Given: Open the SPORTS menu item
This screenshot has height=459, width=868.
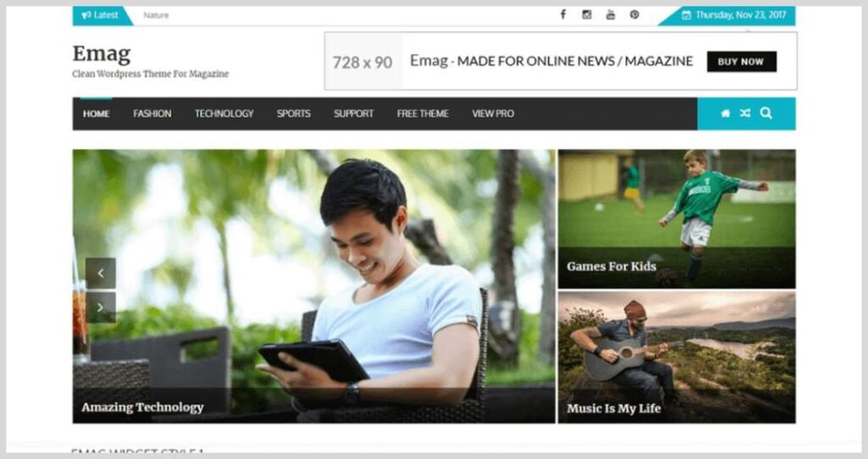Looking at the screenshot, I should (x=294, y=114).
